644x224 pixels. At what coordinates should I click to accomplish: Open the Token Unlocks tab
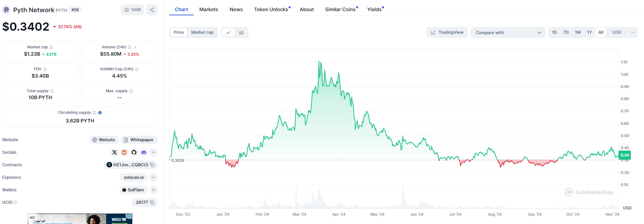tap(272, 9)
